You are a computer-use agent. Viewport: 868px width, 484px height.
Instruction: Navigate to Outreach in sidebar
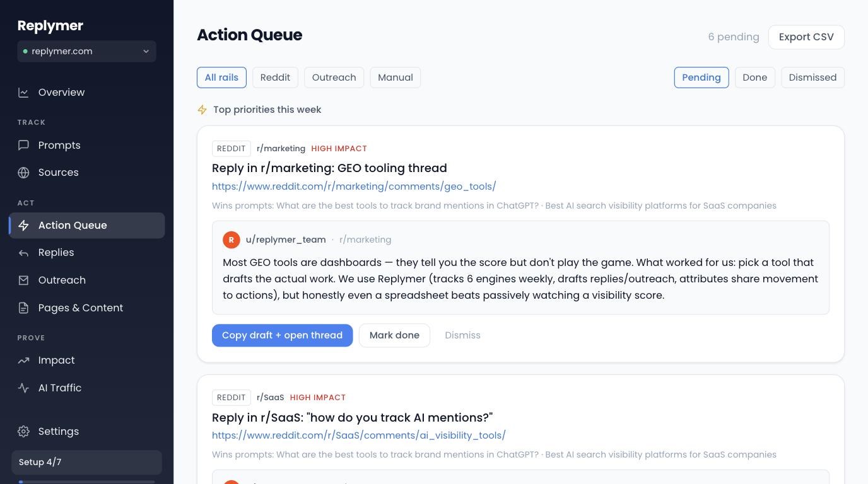pos(86,280)
